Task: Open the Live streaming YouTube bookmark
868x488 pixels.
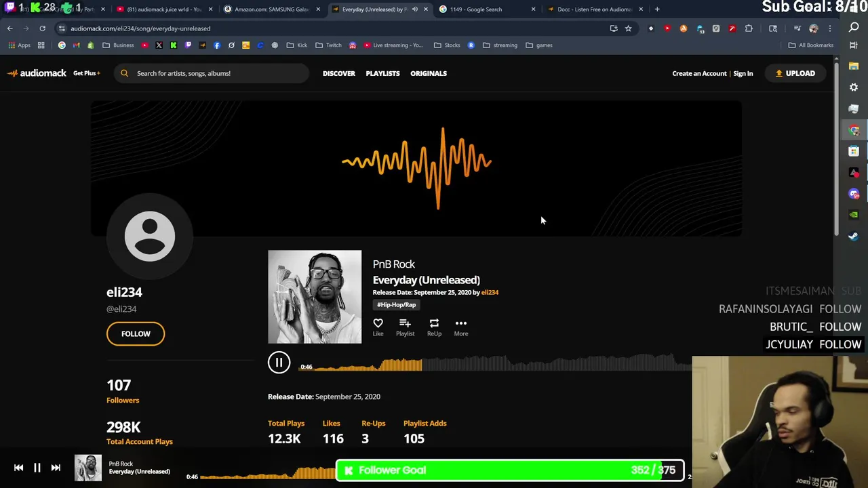Action: click(393, 45)
